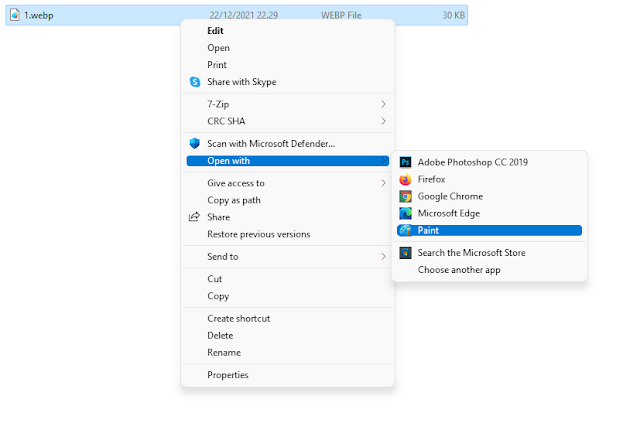This screenshot has width=640, height=440.
Task: Click the Share arrow icon
Action: 194,217
